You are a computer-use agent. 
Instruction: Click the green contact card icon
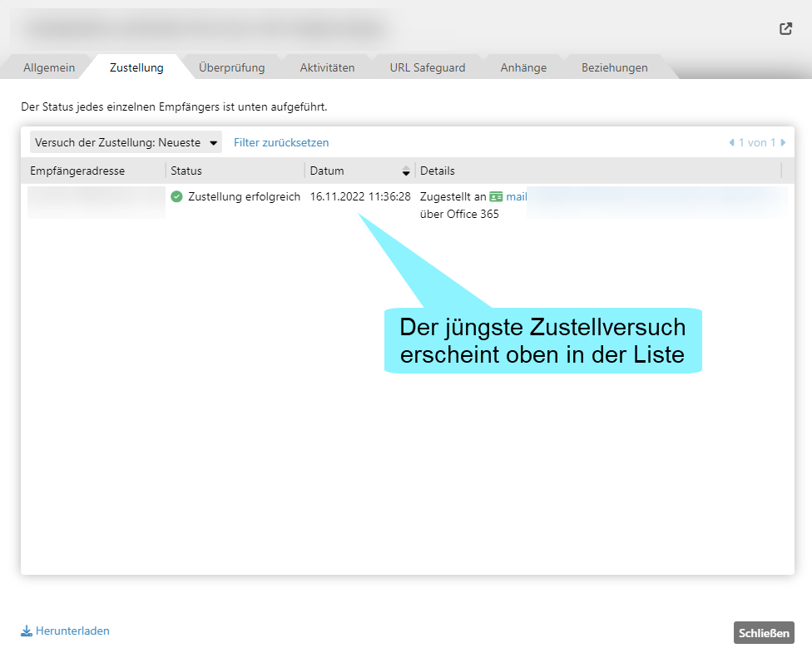(496, 197)
